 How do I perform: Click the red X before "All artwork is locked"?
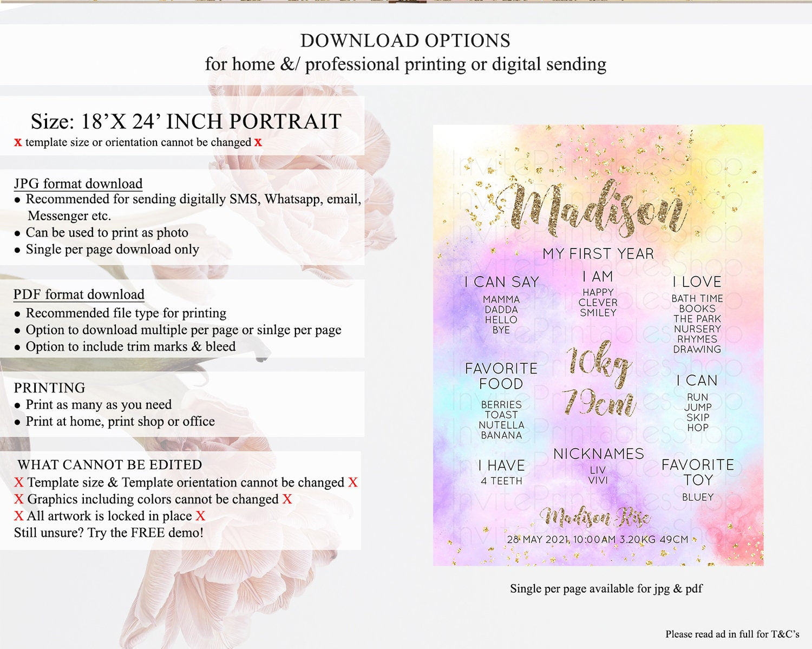click(19, 516)
